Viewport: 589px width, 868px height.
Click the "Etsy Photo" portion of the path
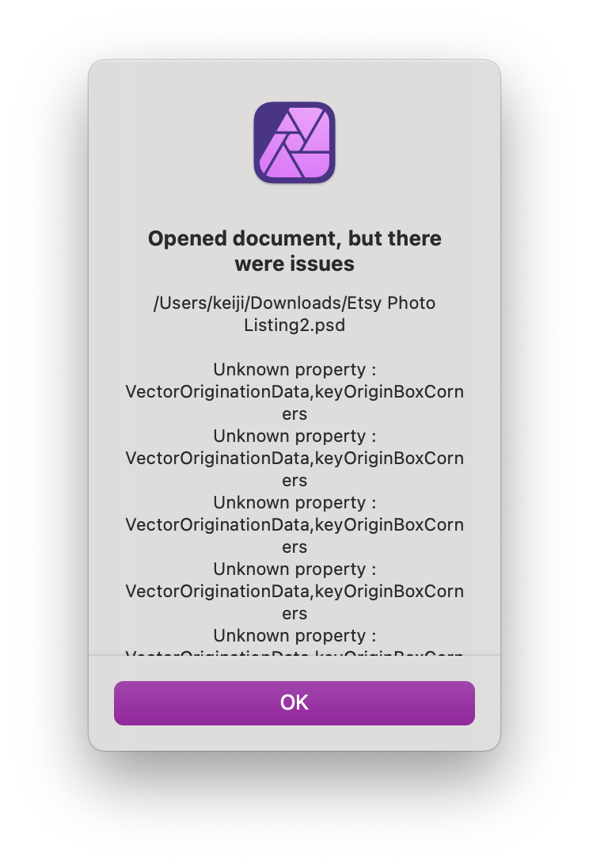tap(394, 303)
